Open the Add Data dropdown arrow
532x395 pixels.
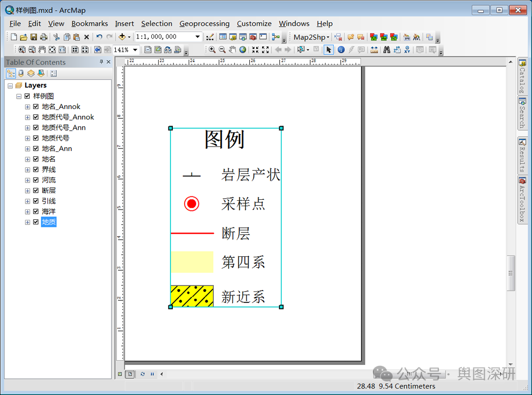(129, 37)
